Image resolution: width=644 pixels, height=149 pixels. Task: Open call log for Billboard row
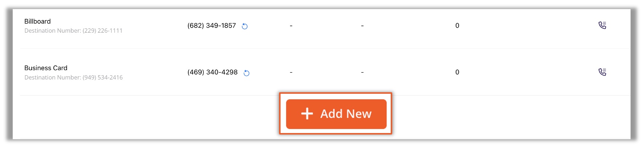pyautogui.click(x=602, y=25)
